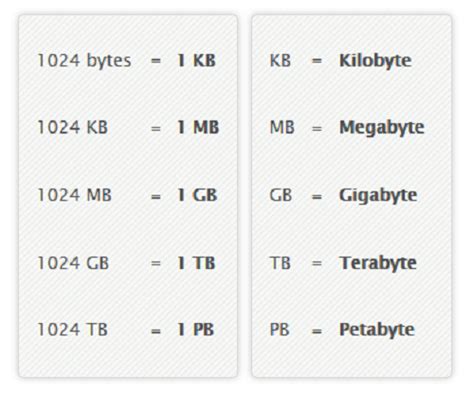
Task: Select the bold '1 MB' value
Action: tap(198, 127)
